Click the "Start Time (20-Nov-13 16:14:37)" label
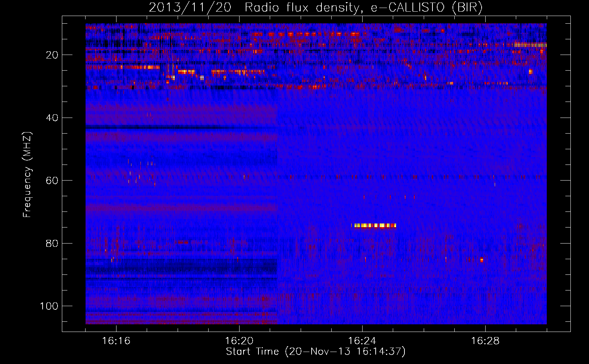The height and width of the screenshot is (364, 589). pos(316,352)
